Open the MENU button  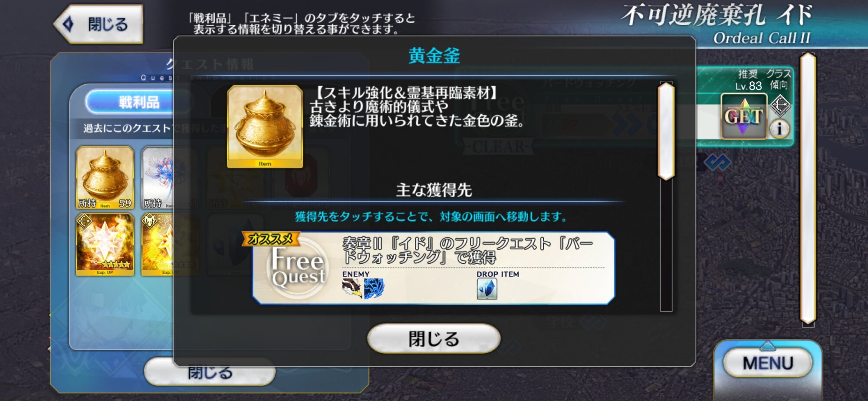point(768,363)
